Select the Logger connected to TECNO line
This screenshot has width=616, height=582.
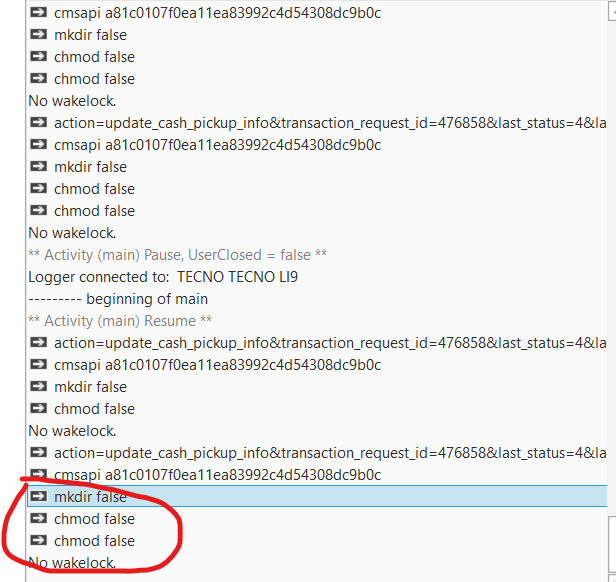(x=163, y=277)
